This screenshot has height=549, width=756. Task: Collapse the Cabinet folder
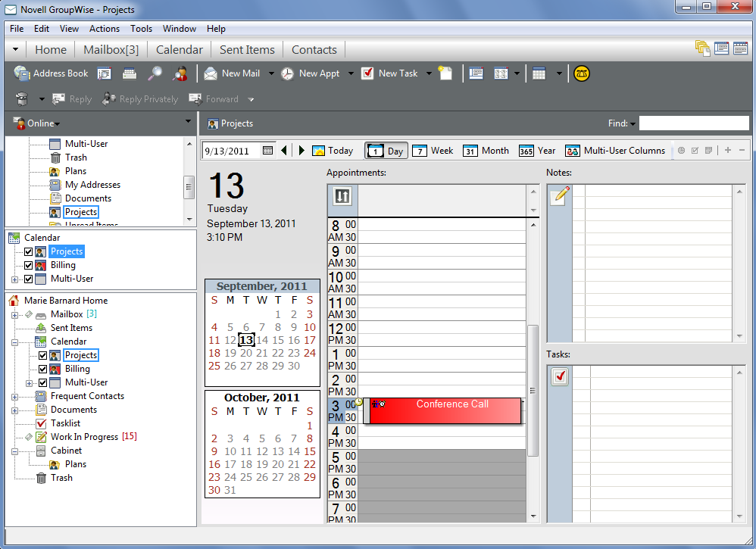[x=14, y=451]
